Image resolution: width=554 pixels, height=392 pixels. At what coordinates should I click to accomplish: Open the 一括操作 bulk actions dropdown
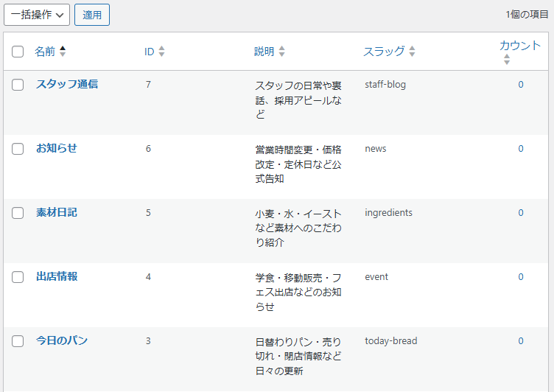[x=37, y=15]
